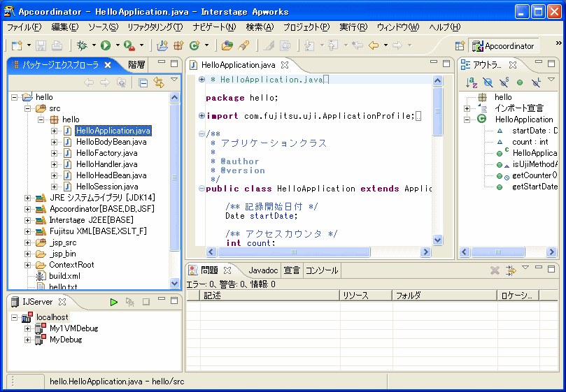566x392 pixels.
Task: Click the Print toolbar icon
Action: pyautogui.click(x=57, y=45)
